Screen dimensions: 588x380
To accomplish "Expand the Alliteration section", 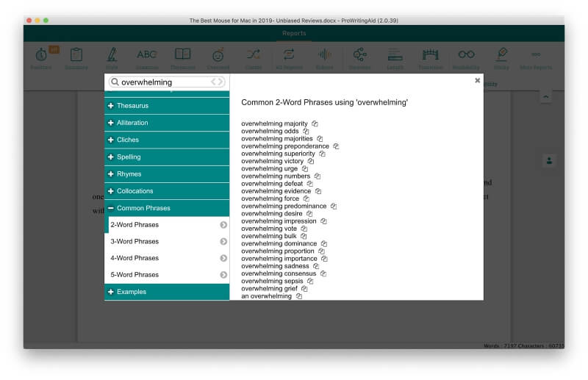I will click(x=166, y=123).
